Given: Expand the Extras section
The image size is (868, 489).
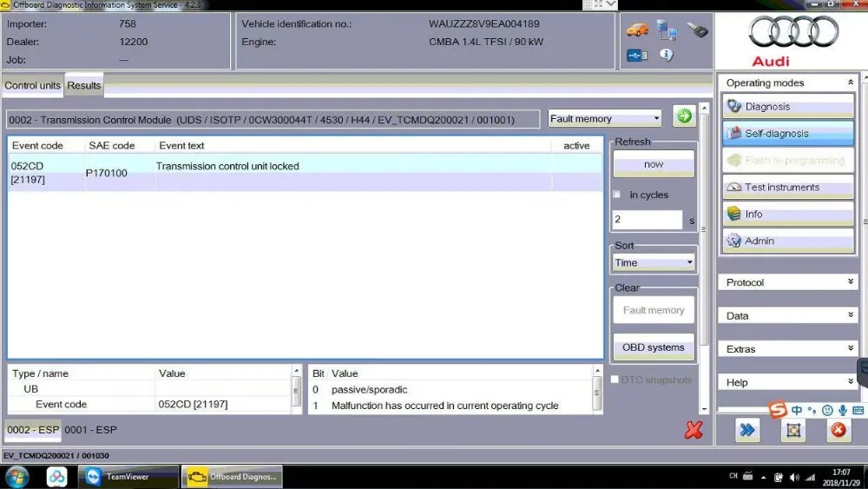Looking at the screenshot, I should click(788, 349).
